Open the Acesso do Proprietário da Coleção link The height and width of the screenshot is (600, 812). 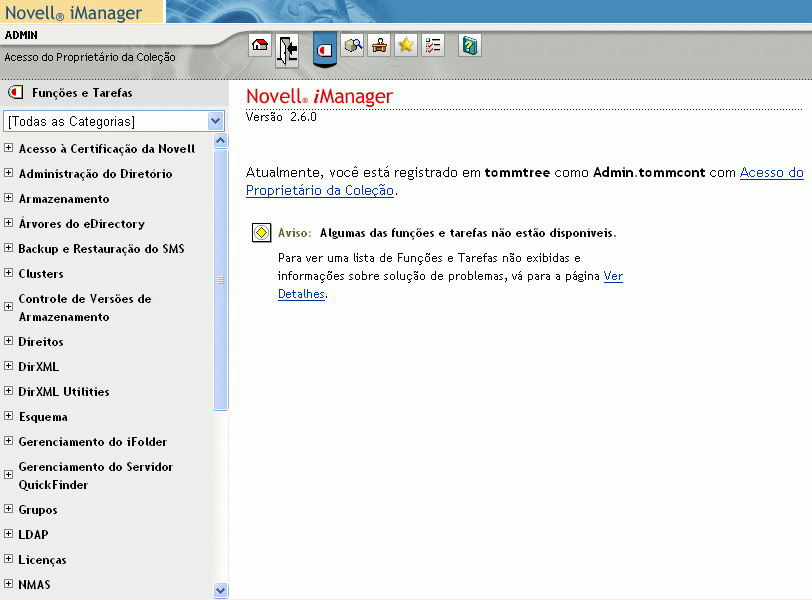[771, 173]
